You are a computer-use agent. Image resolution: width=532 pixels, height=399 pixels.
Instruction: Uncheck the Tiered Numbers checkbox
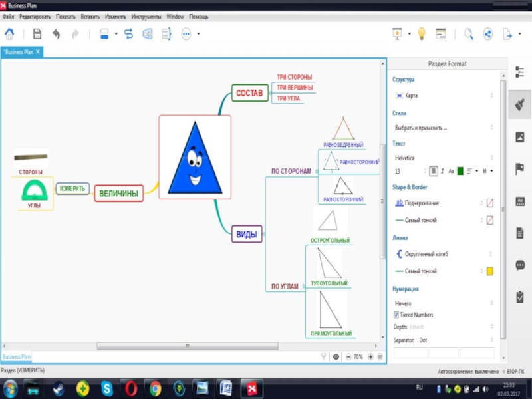click(396, 315)
